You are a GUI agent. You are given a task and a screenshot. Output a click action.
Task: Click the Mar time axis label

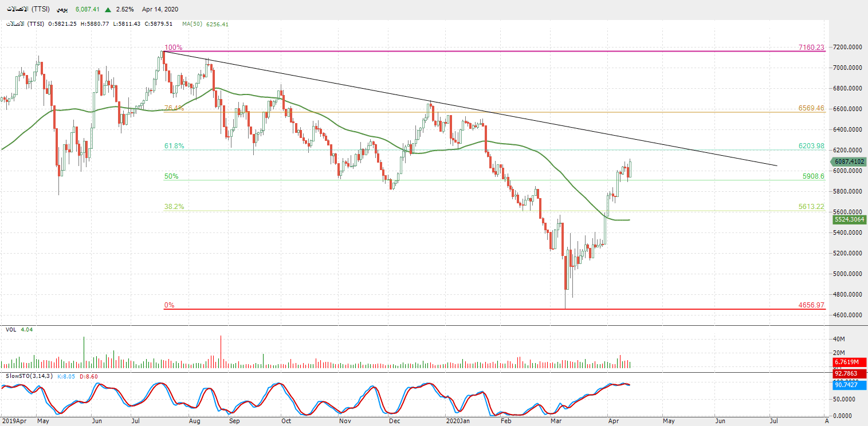click(556, 421)
